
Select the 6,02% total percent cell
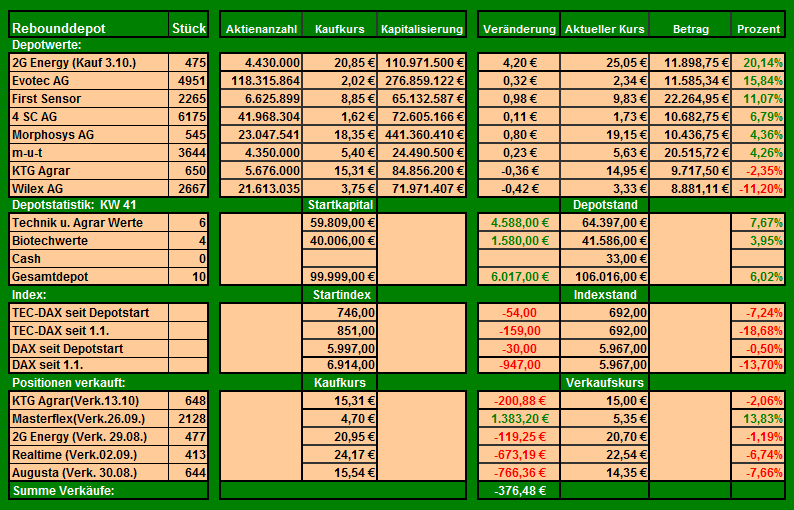(x=758, y=277)
